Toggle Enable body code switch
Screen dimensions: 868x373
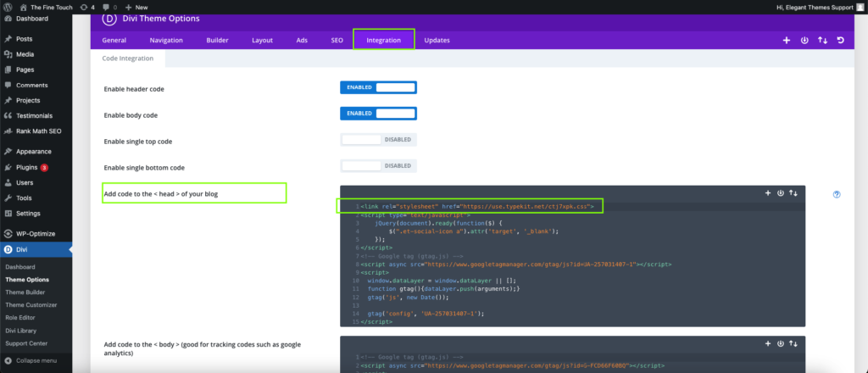[x=378, y=114]
